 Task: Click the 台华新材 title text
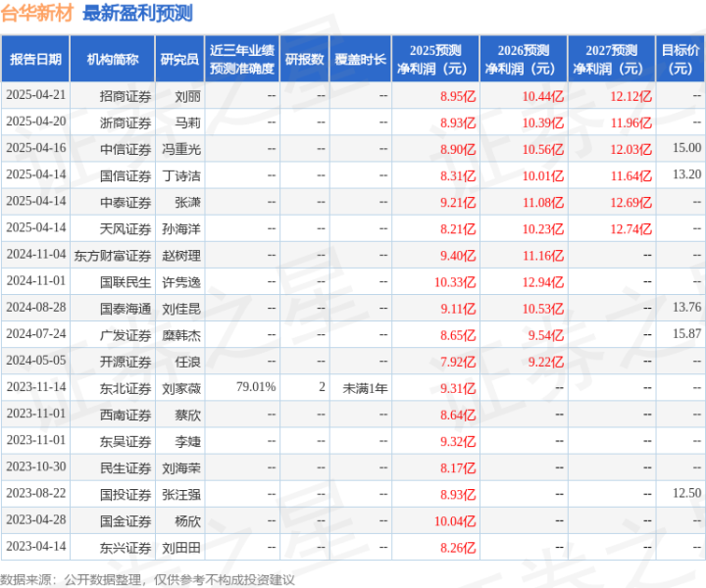[x=37, y=13]
